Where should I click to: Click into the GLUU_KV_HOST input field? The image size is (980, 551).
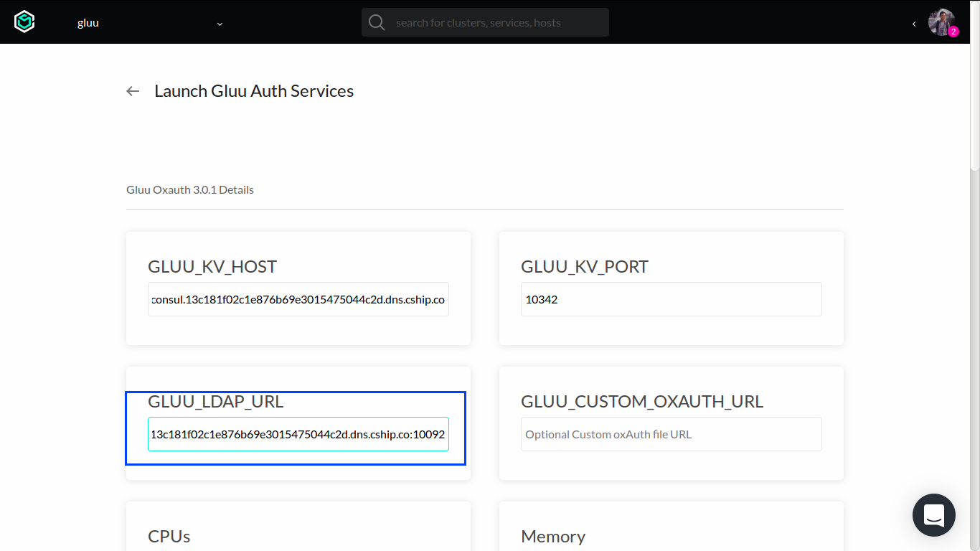click(x=298, y=299)
